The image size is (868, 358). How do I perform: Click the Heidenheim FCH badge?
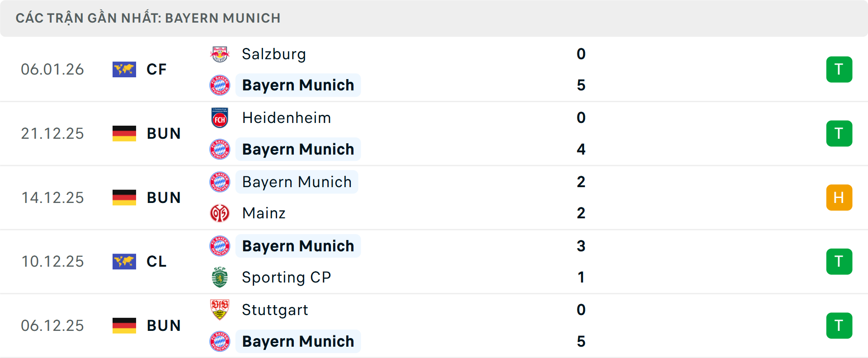pyautogui.click(x=220, y=118)
